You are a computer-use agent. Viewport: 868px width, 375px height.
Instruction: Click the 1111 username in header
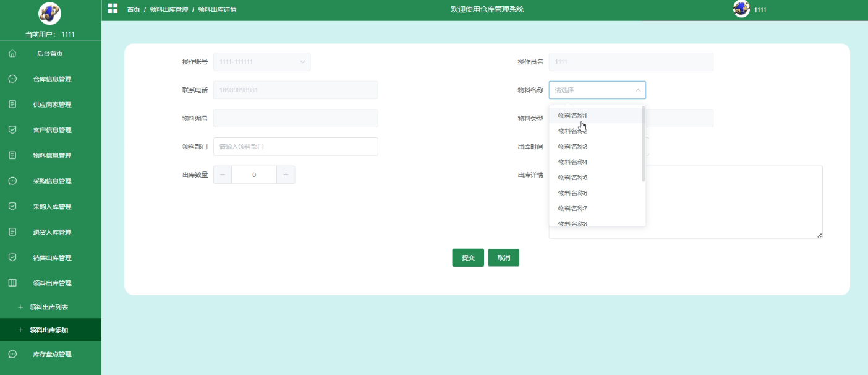[760, 11]
